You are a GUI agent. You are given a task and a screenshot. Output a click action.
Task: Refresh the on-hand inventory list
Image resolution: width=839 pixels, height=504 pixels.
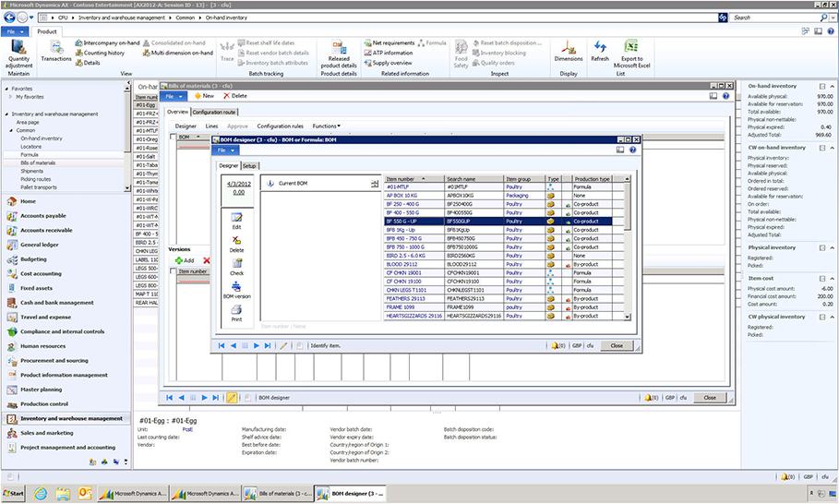point(600,51)
